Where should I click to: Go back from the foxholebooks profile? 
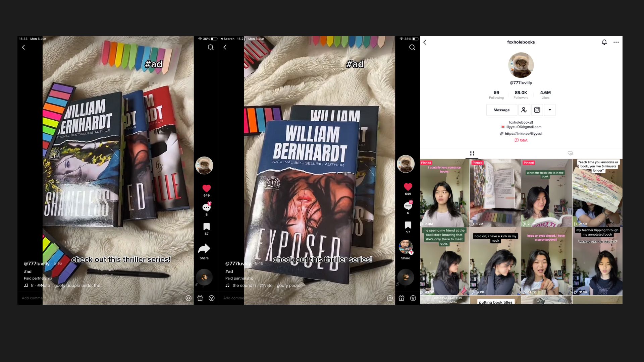(425, 42)
